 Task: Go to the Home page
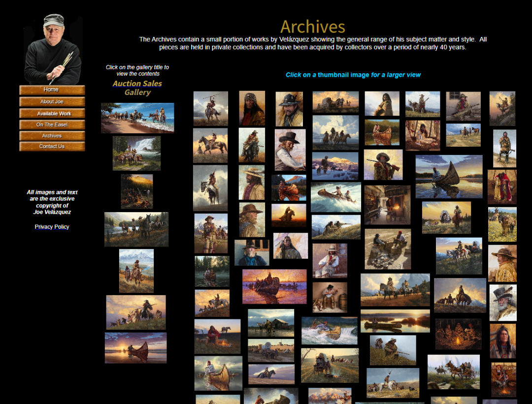52,90
